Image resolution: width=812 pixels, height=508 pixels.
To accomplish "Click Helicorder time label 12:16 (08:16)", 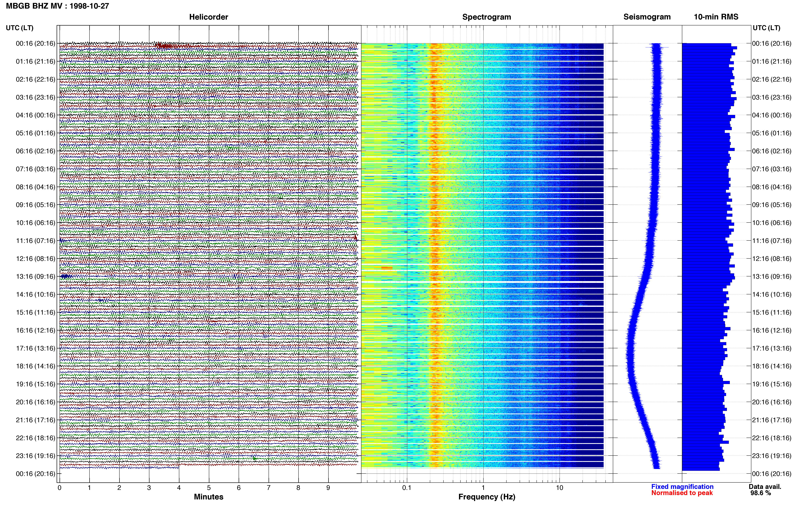I will tap(36, 259).
